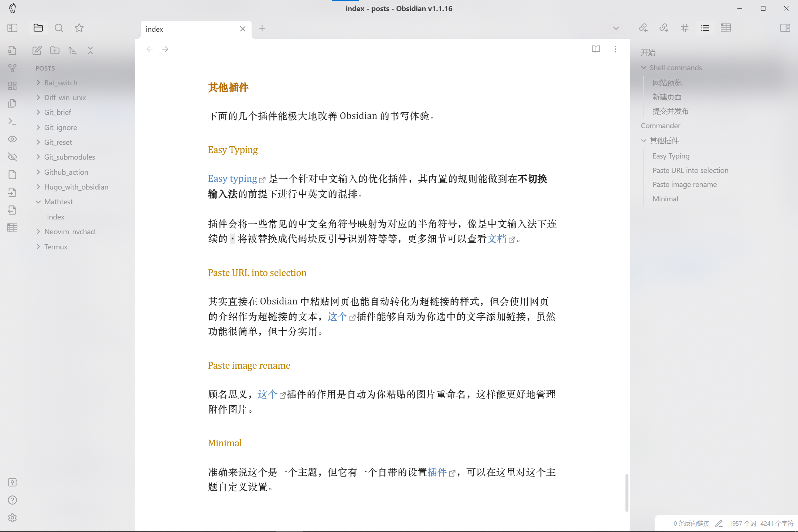This screenshot has width=798, height=532.
Task: Open the tab list dropdown arrow
Action: (616, 28)
